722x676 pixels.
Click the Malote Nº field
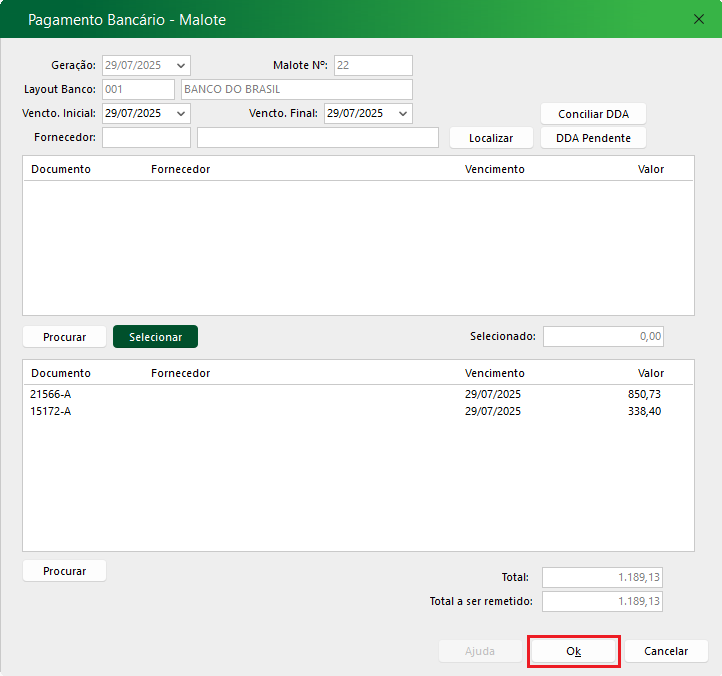[372, 66]
